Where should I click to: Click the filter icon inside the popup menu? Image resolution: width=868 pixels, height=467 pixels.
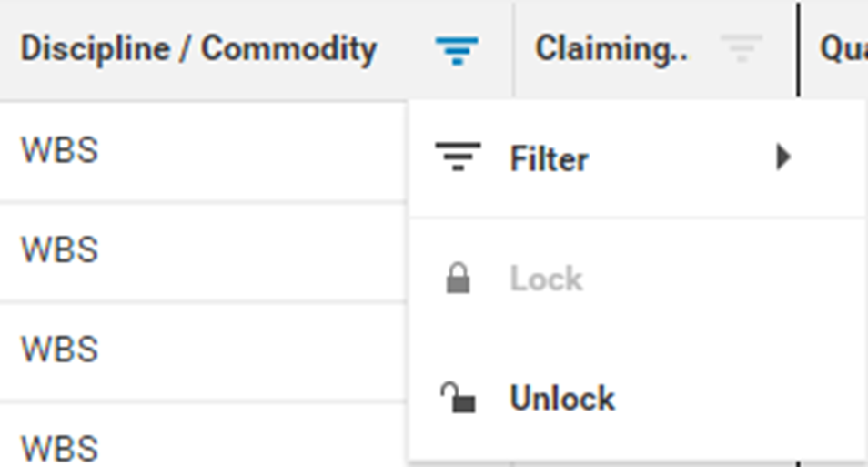(458, 158)
